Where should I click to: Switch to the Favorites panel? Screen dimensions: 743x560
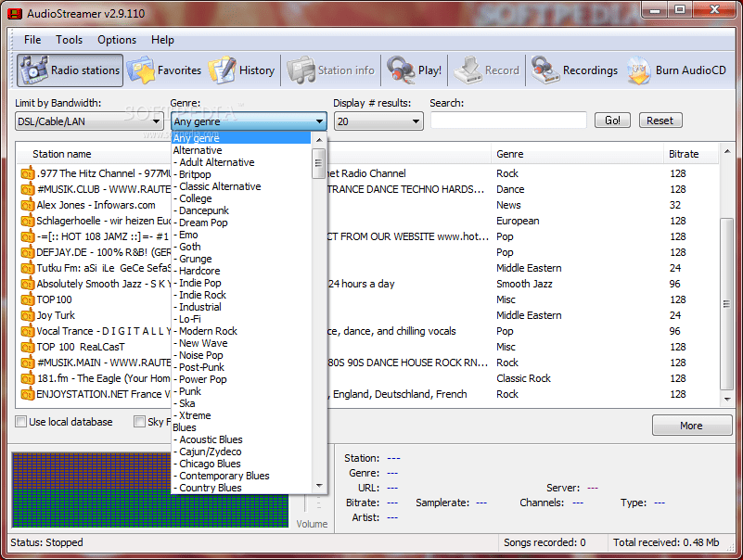click(x=165, y=70)
